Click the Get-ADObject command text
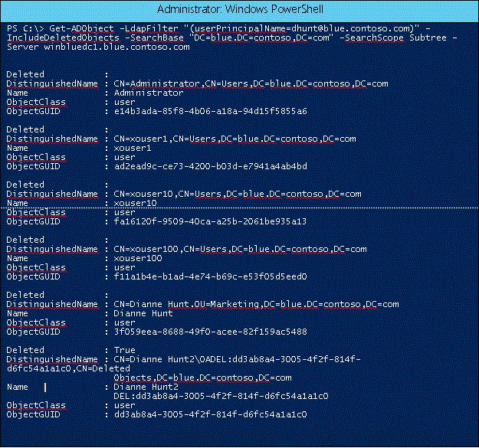Screen dimensions: 479x448 click(81, 28)
